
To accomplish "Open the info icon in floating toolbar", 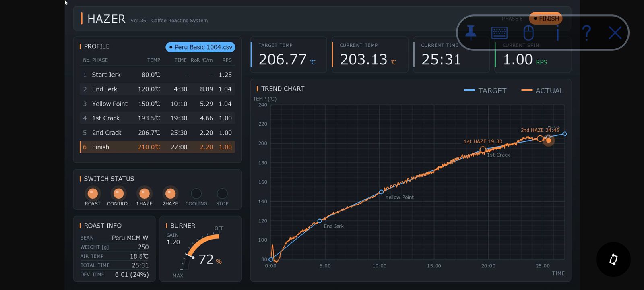I will (x=557, y=33).
